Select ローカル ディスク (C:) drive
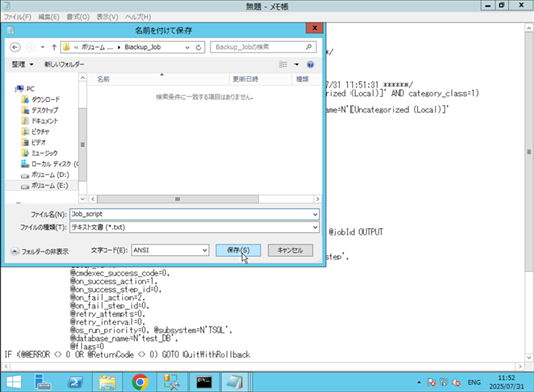The width and height of the screenshot is (534, 392). tap(49, 164)
